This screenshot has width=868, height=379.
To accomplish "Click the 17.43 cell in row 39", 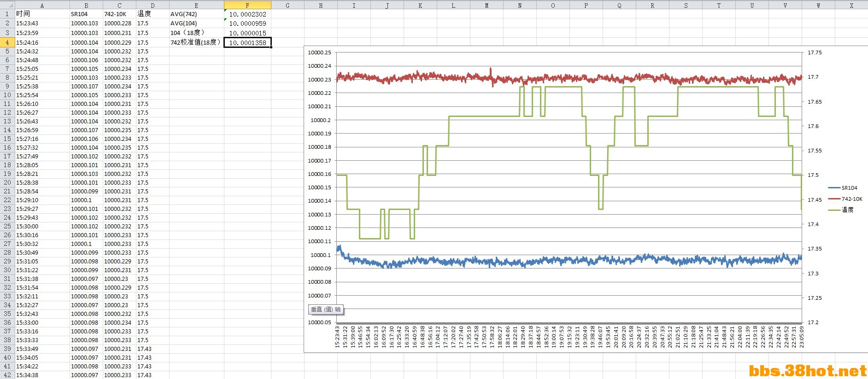I will [152, 349].
